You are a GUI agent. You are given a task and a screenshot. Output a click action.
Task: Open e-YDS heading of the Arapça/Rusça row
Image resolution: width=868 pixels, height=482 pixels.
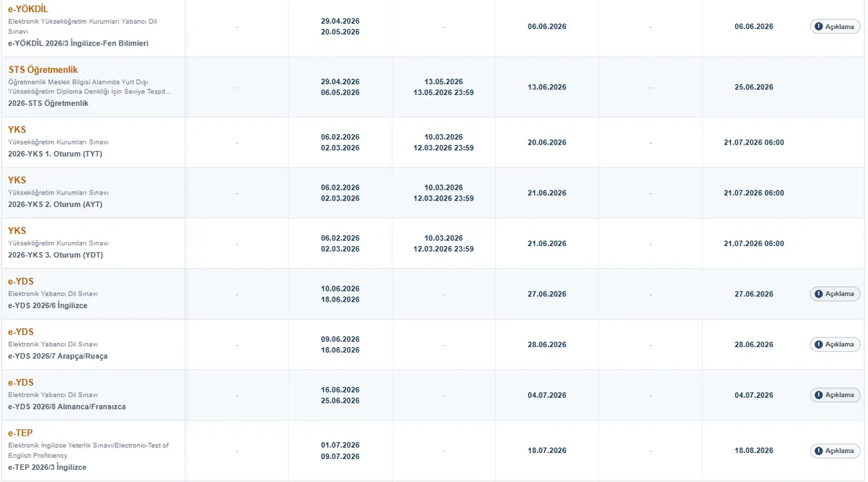point(21,332)
